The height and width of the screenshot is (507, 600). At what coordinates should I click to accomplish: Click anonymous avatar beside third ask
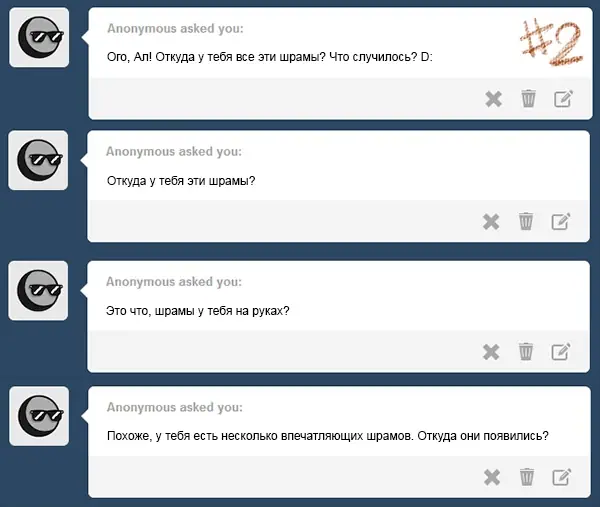[x=38, y=291]
